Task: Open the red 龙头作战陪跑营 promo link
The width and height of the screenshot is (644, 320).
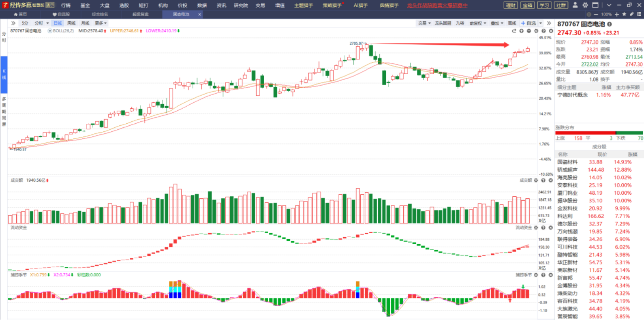Action: pyautogui.click(x=437, y=5)
